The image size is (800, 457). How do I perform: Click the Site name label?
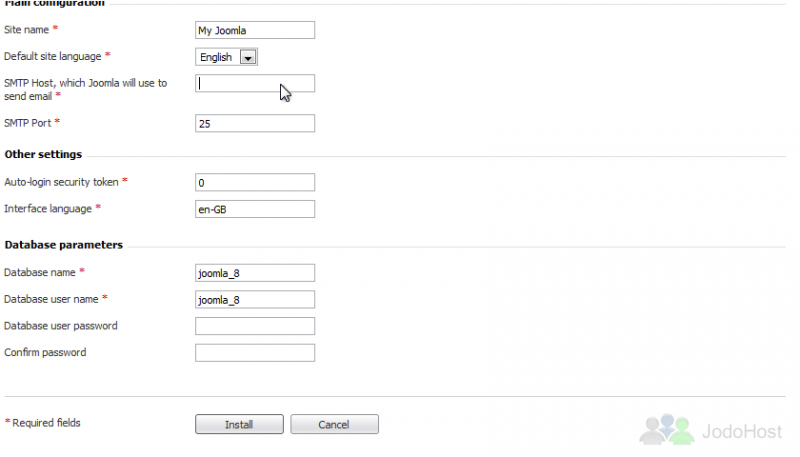pyautogui.click(x=27, y=30)
